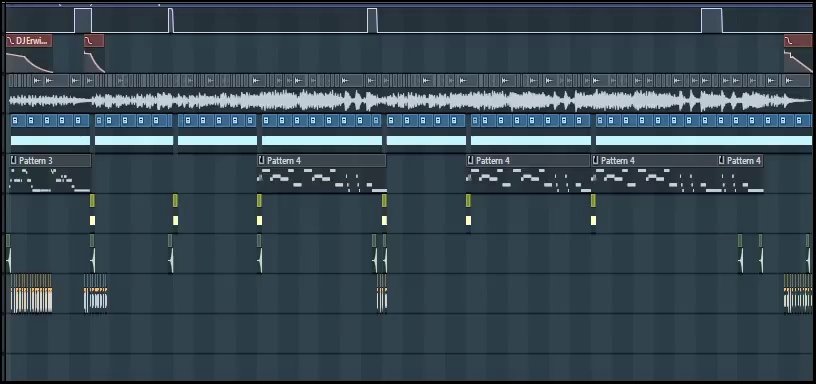The width and height of the screenshot is (816, 384).
Task: Select the last, longest light cyan bar clip
Action: tap(704, 140)
